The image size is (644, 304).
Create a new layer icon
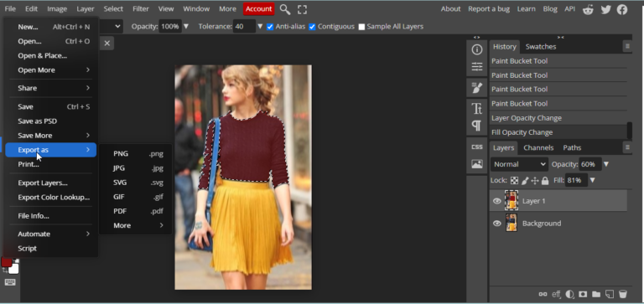(x=610, y=294)
